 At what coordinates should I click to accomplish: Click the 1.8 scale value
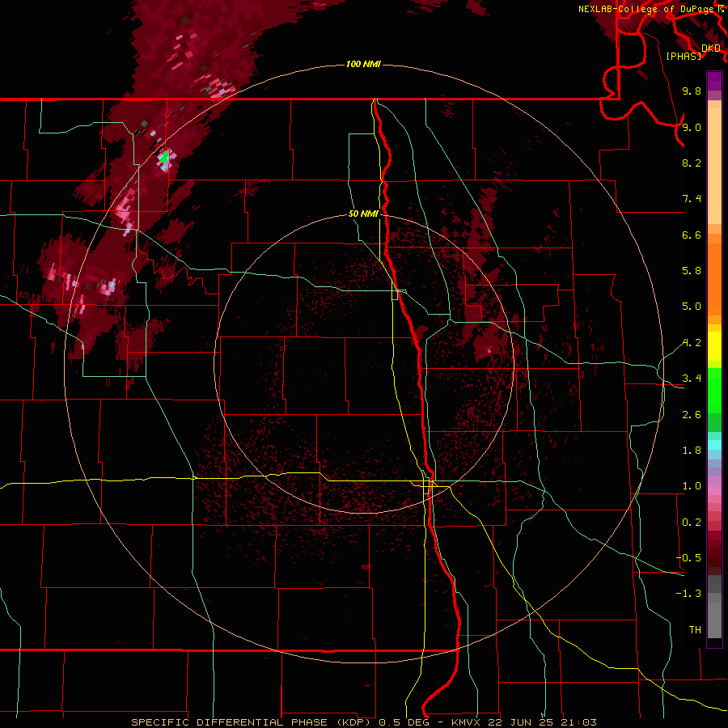692,451
